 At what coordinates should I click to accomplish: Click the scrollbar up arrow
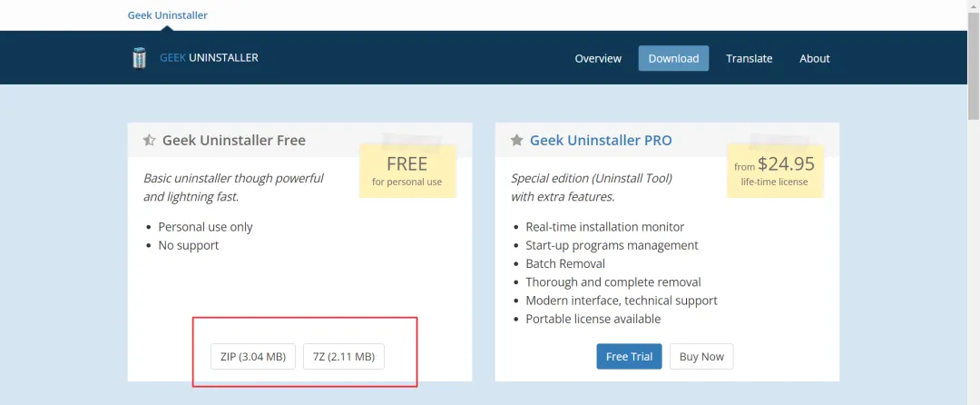[973, 6]
